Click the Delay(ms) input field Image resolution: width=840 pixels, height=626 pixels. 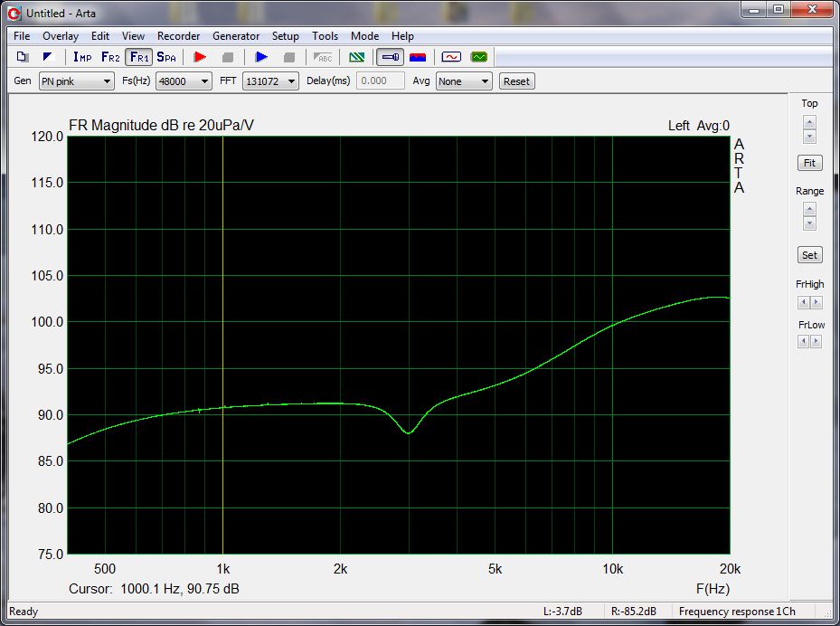coord(381,81)
